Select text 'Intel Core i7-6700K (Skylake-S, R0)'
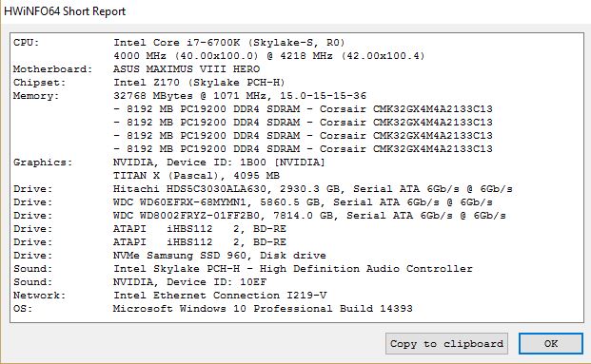 (x=229, y=43)
